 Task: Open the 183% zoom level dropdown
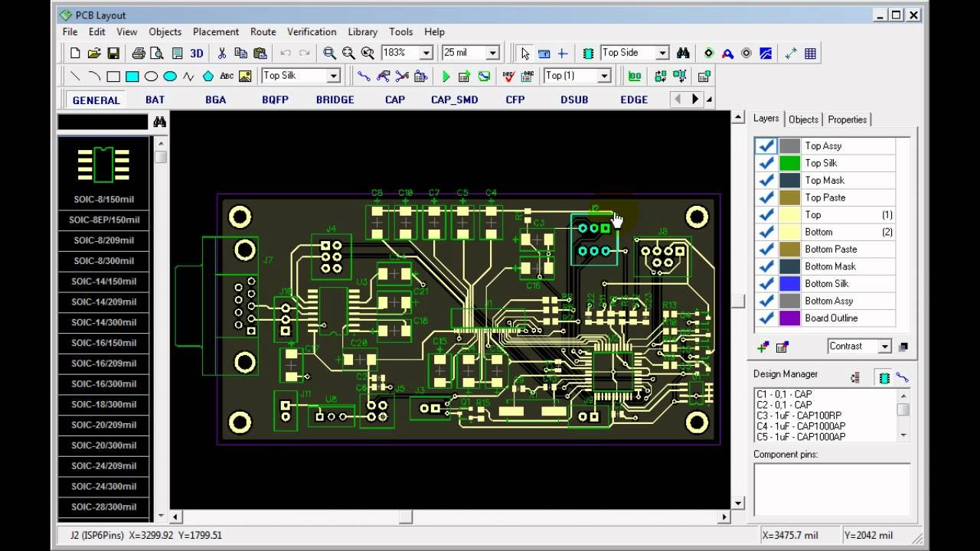point(427,53)
